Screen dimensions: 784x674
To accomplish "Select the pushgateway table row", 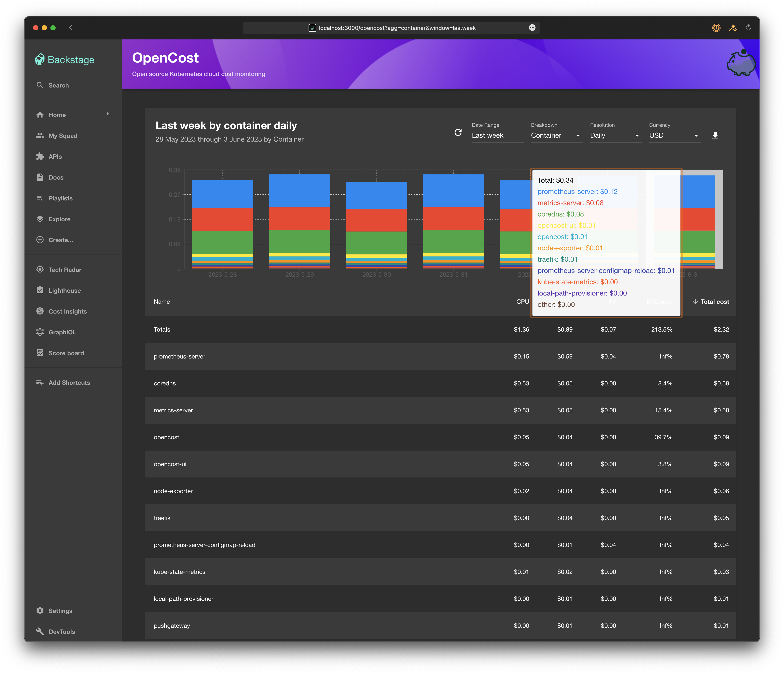I will (x=440, y=626).
